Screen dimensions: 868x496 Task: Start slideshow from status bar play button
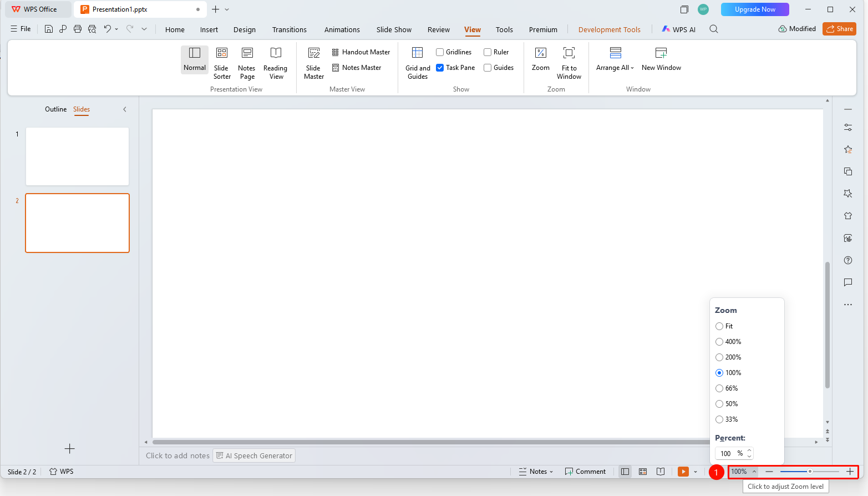[x=683, y=472]
